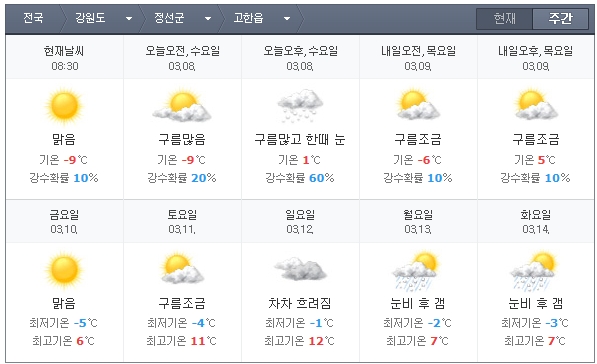This screenshot has width=597, height=364.
Task: Click the sleet icon for 월요일 03.13
Action: tap(416, 271)
